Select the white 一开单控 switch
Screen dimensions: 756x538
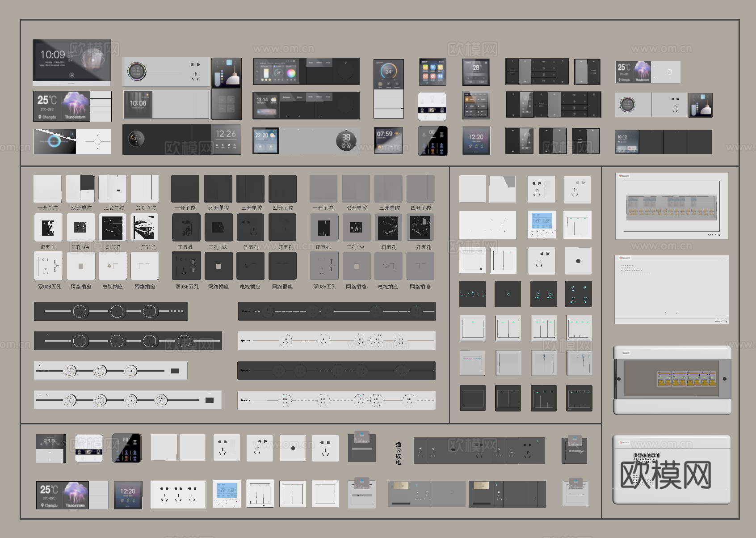point(47,189)
